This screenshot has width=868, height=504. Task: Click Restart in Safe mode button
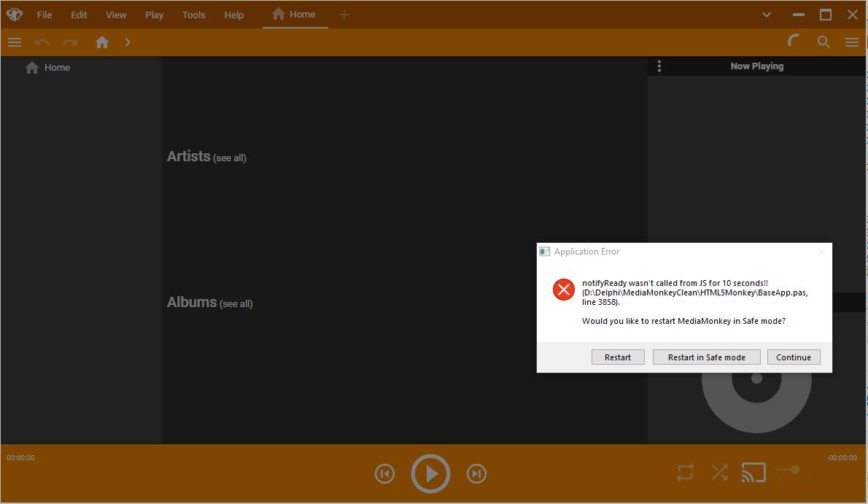click(x=706, y=357)
